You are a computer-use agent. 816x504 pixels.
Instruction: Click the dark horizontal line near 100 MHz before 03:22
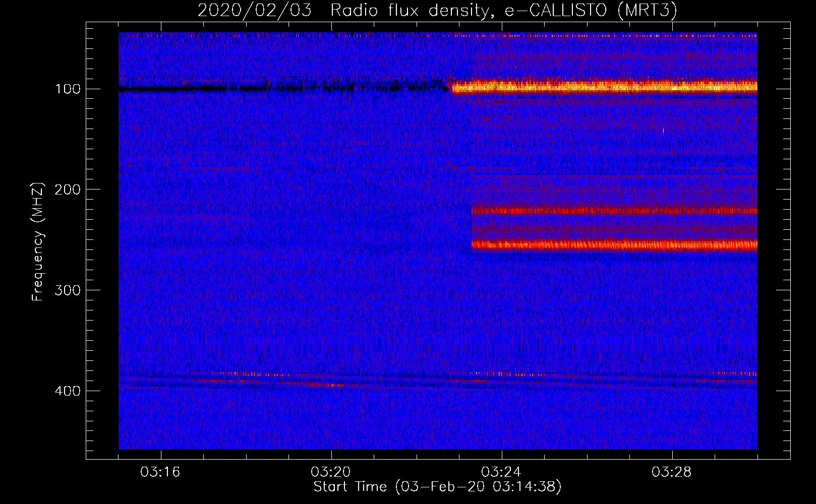tap(282, 89)
